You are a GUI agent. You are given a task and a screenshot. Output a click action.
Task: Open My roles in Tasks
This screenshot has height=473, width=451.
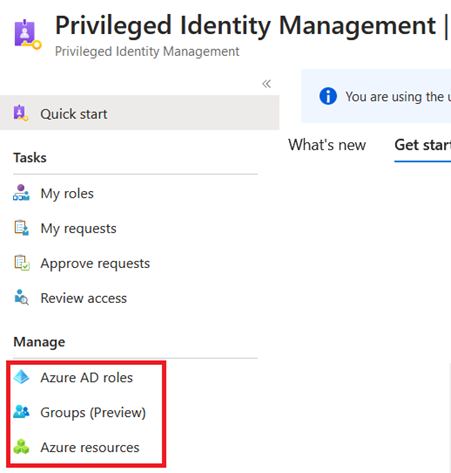click(x=67, y=193)
